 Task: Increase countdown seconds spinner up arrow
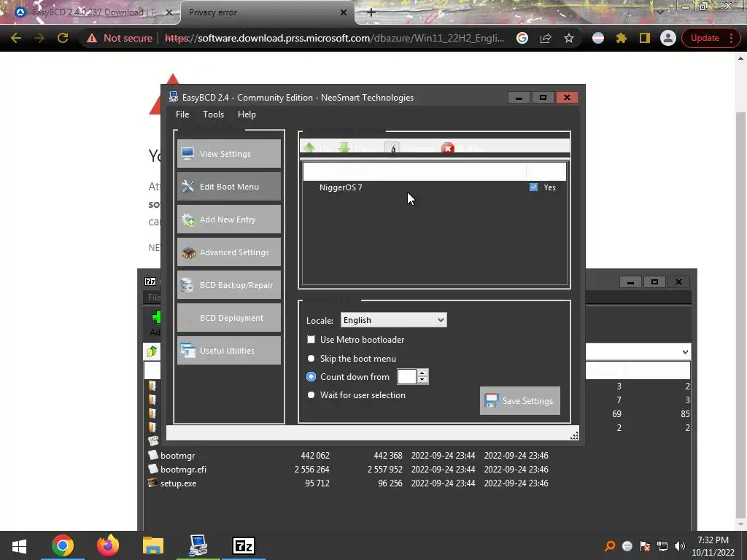tap(422, 373)
